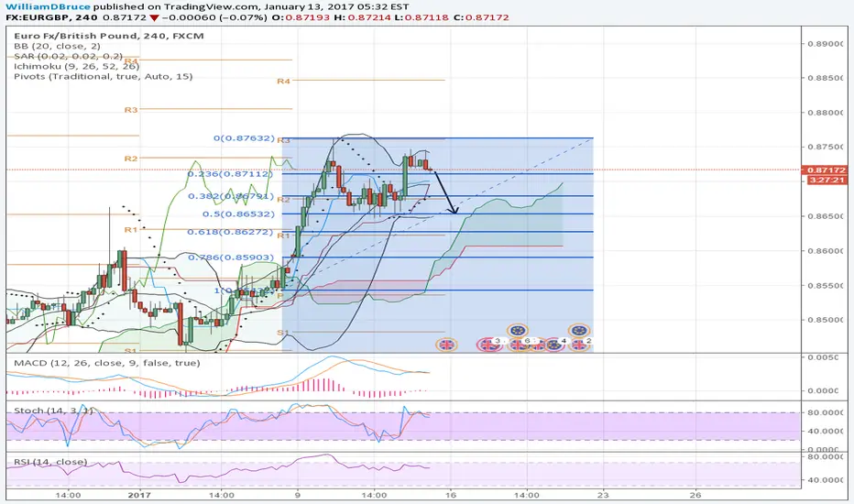Click the 0(0.87632) Fibonacci level label
854x504 pixels.
244,138
